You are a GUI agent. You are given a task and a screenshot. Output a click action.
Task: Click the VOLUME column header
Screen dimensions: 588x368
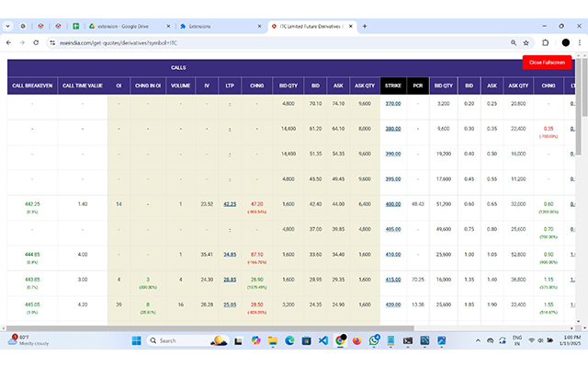(180, 86)
